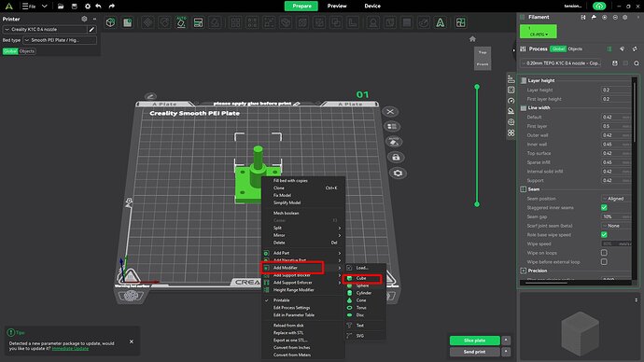This screenshot has width=644, height=362.
Task: Click the home view icon
Action: point(472,39)
